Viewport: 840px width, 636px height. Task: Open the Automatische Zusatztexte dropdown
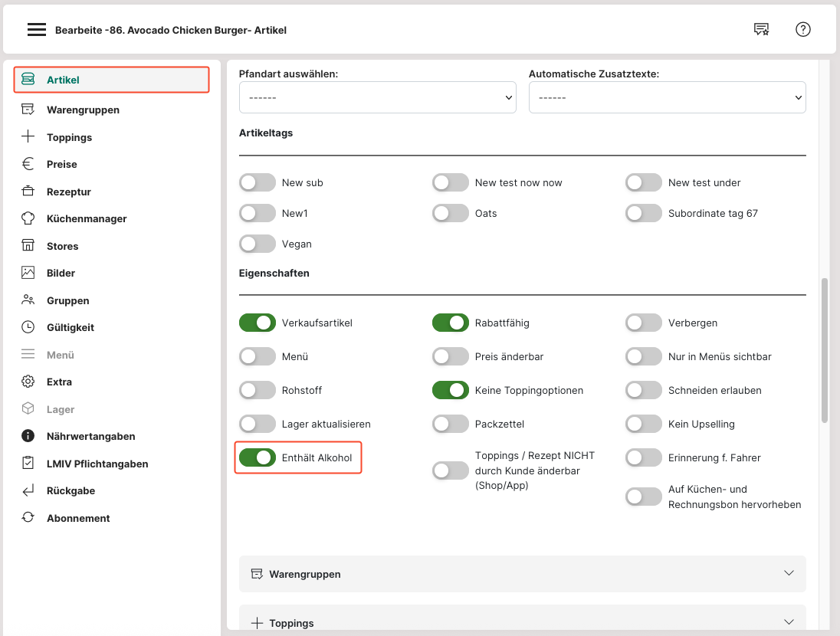click(x=667, y=98)
